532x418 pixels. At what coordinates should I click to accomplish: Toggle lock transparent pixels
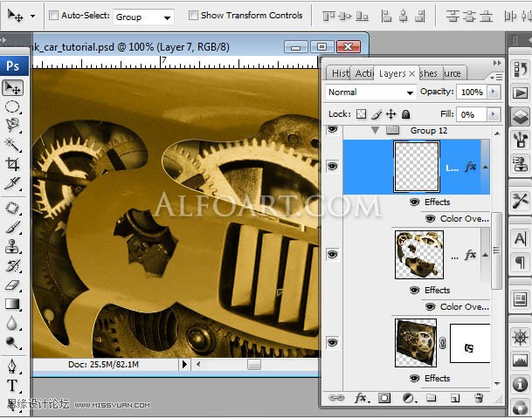coord(361,114)
